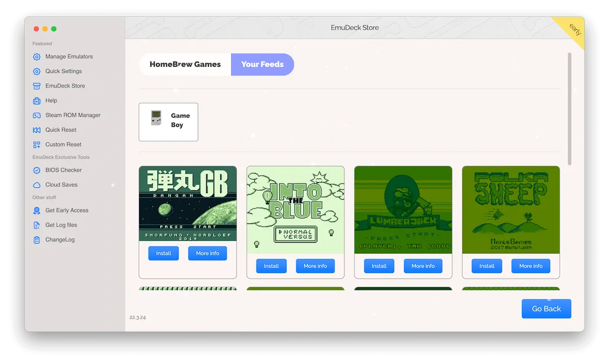Click the version number 22.3.24

tap(138, 318)
